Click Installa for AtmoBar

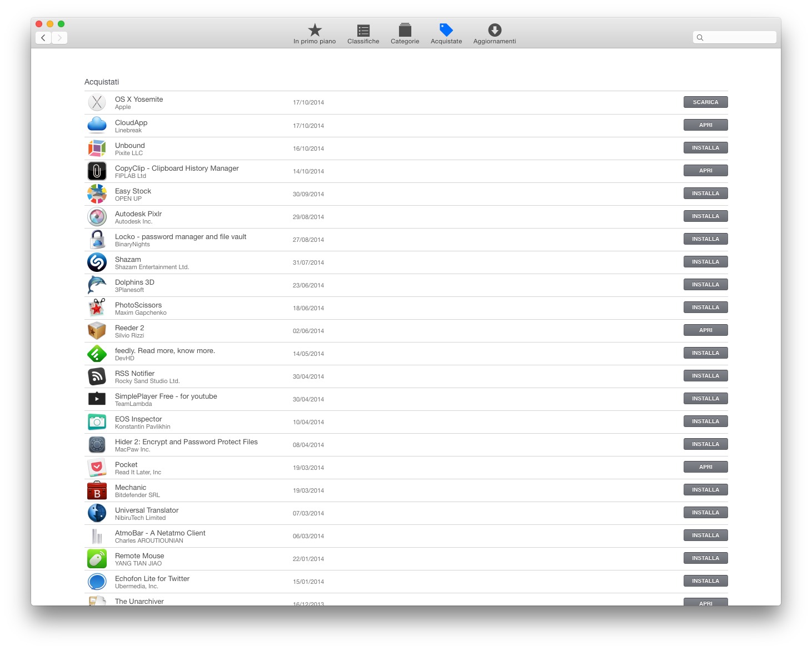(706, 535)
